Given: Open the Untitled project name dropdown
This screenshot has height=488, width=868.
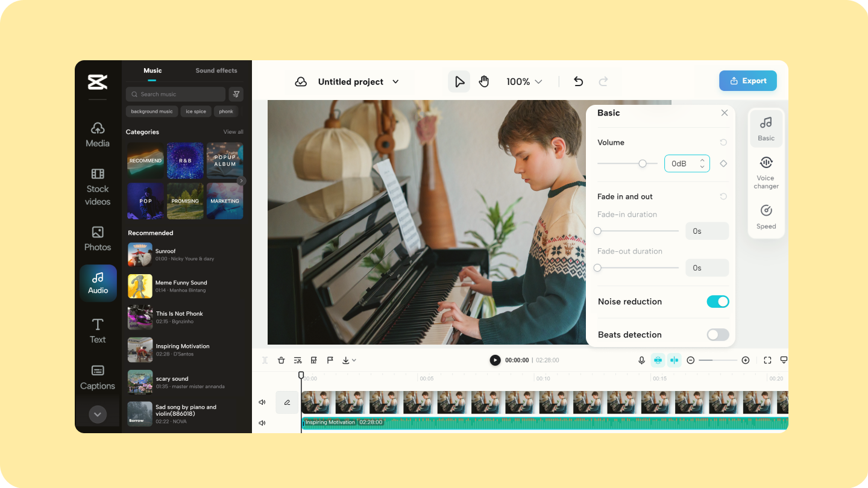Looking at the screenshot, I should pos(396,82).
